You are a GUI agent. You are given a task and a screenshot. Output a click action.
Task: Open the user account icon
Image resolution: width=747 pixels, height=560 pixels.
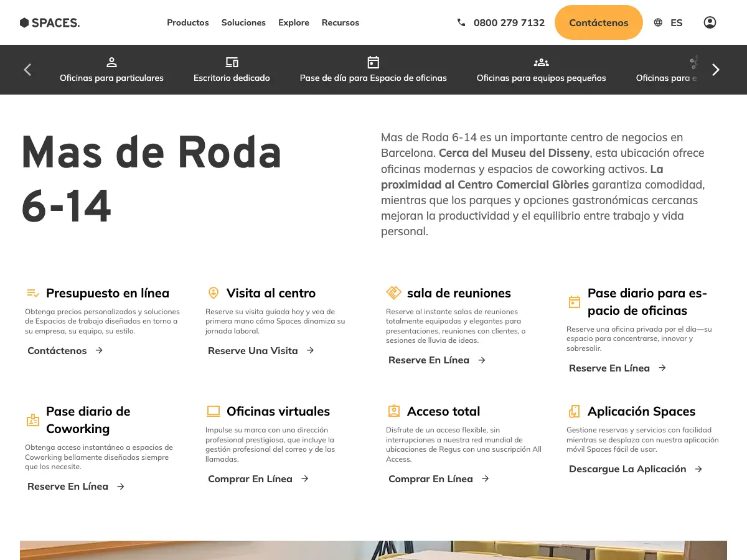[710, 22]
